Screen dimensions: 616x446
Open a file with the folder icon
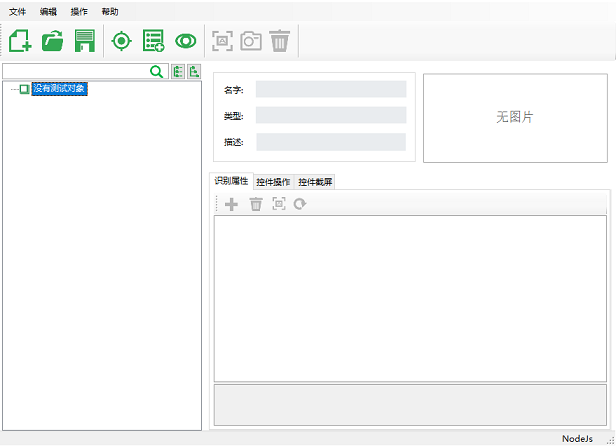point(53,41)
